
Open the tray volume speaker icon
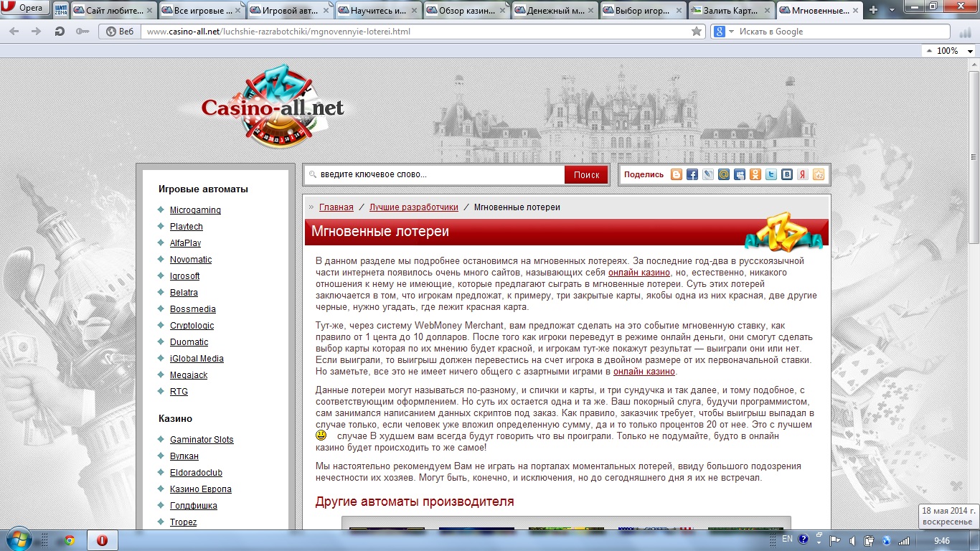[x=852, y=540]
